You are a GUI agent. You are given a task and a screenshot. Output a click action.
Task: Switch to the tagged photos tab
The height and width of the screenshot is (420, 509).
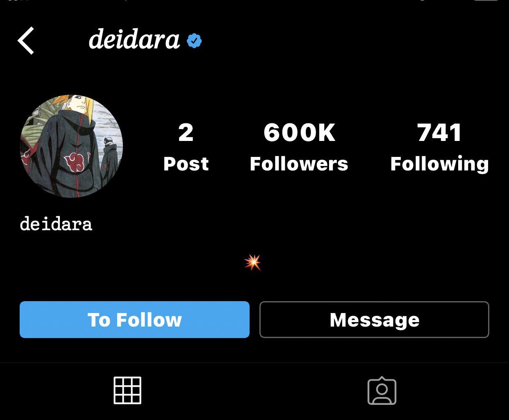point(382,390)
